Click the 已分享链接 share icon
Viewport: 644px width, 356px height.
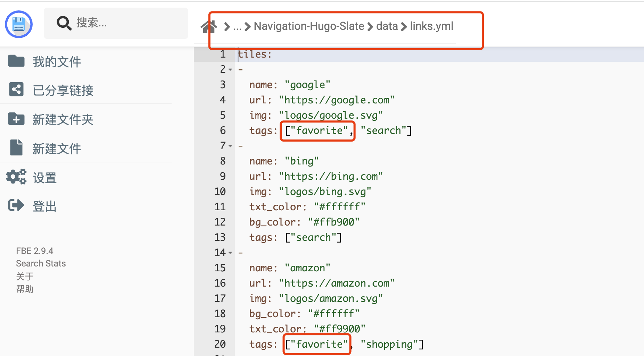point(16,90)
